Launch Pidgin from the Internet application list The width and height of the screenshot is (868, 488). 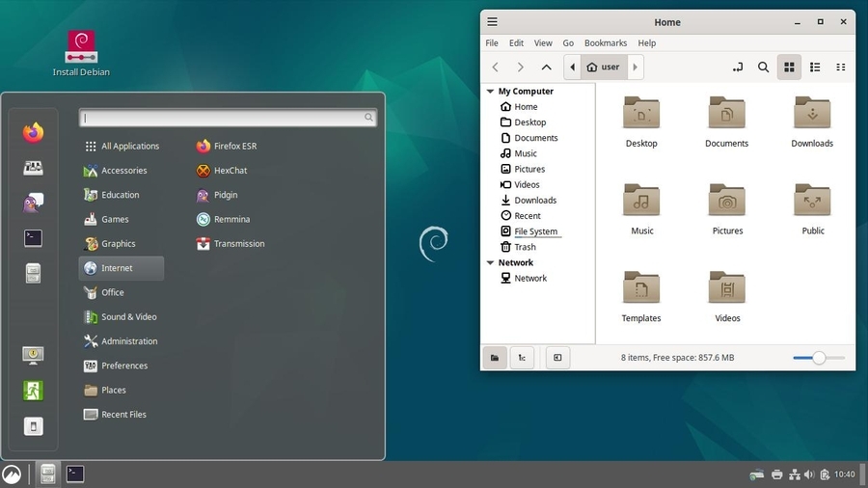[217, 195]
